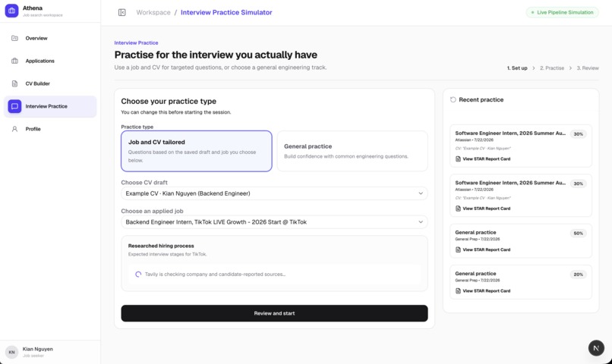Open Profile in the sidebar

(x=50, y=129)
